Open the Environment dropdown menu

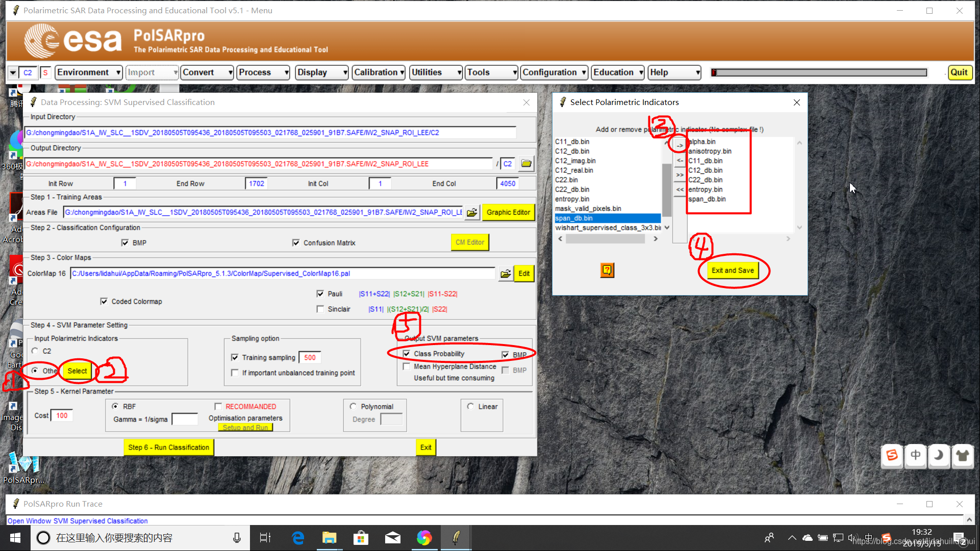click(88, 72)
